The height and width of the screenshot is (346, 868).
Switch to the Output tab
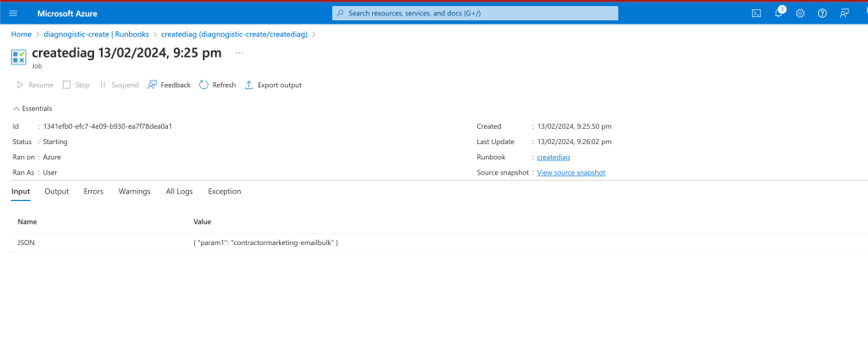57,192
